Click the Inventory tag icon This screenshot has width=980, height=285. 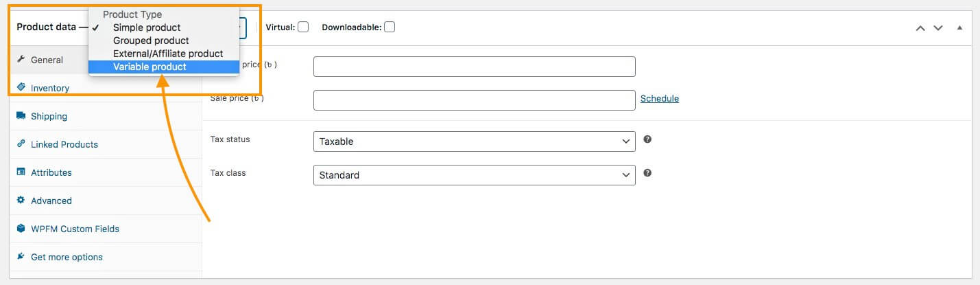pos(21,88)
